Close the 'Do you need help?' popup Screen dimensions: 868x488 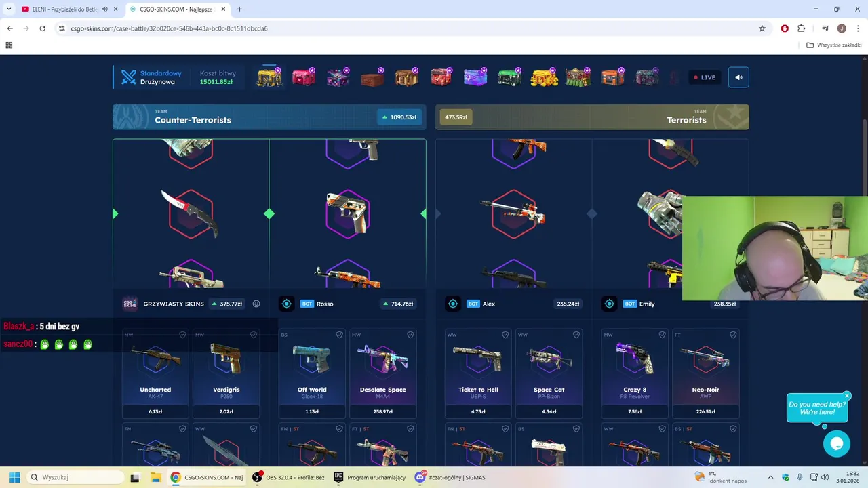847,396
